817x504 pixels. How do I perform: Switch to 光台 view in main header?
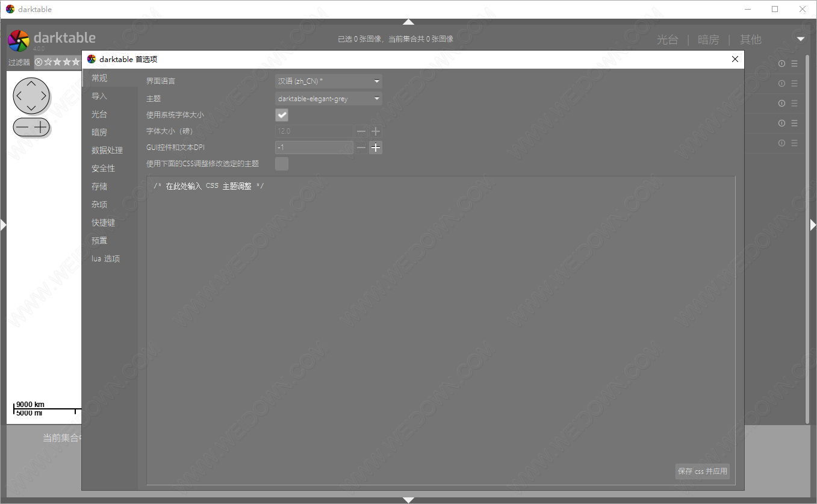click(x=667, y=40)
